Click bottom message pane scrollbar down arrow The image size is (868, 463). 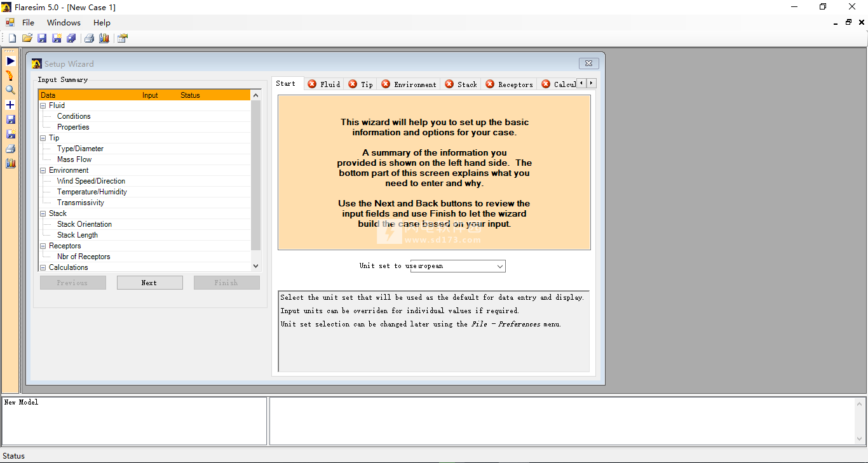tap(860, 438)
